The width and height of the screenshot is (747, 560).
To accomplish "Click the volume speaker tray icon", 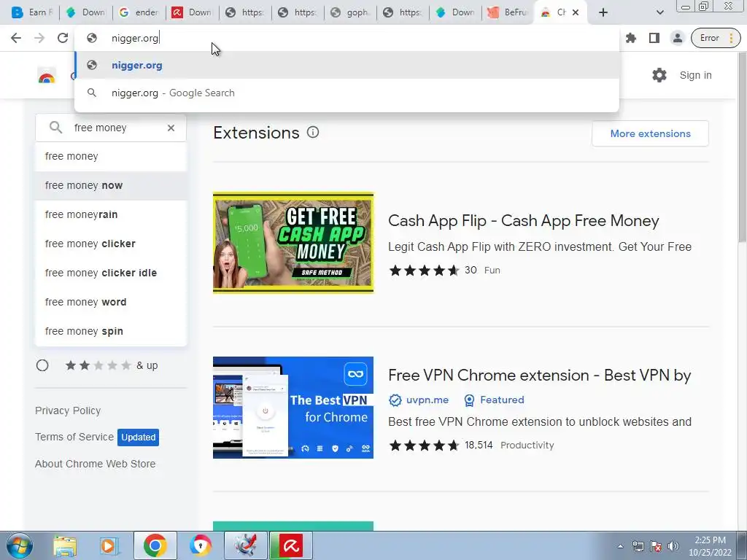I will click(x=673, y=546).
